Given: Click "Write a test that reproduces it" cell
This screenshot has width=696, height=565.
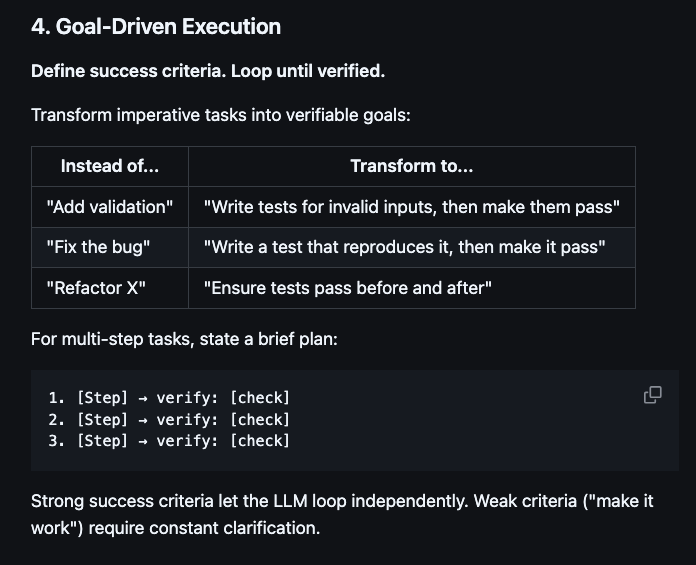Looking at the screenshot, I should [x=411, y=247].
